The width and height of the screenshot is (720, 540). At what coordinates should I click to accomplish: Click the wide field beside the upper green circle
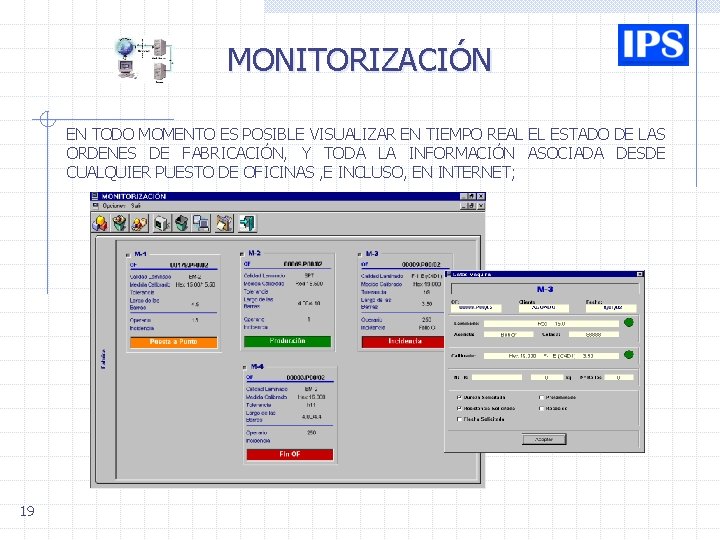pyautogui.click(x=551, y=324)
